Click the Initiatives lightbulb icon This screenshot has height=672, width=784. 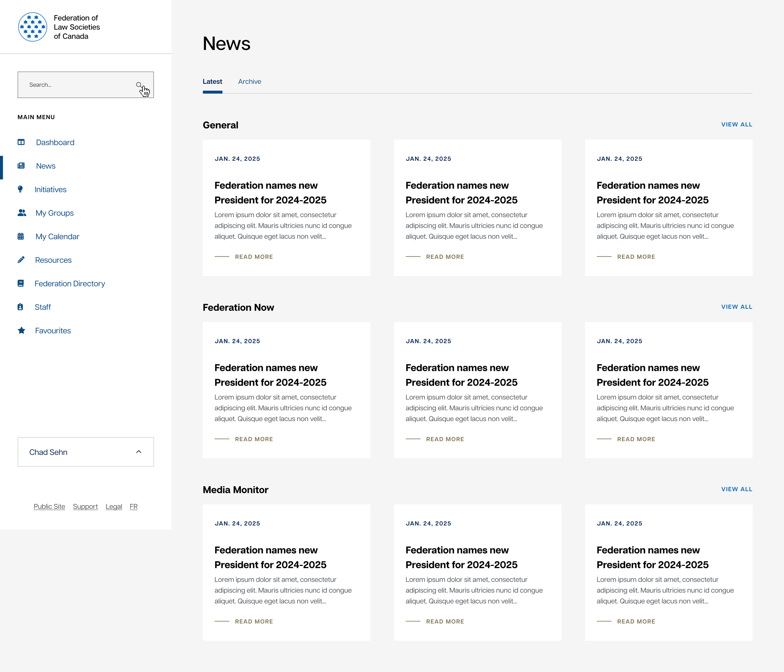(20, 189)
